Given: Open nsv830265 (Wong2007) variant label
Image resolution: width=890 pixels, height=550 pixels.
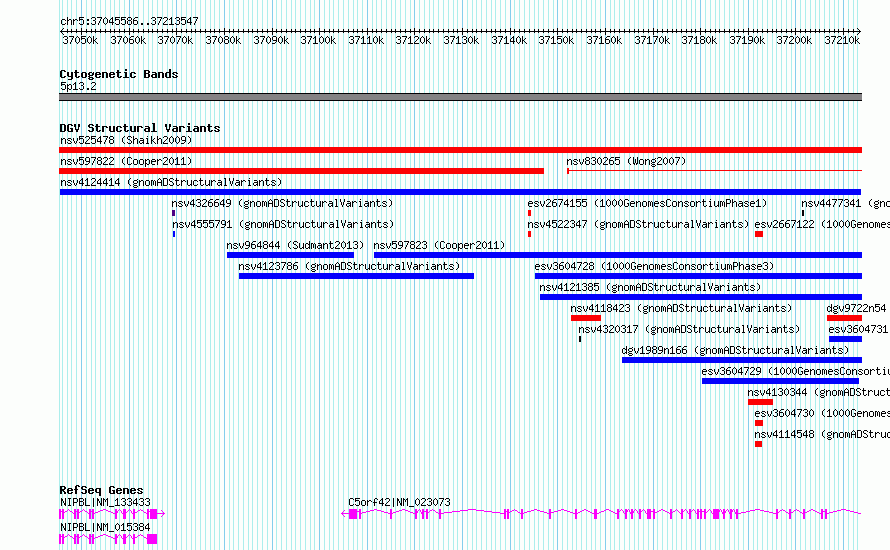Looking at the screenshot, I should [x=626, y=161].
